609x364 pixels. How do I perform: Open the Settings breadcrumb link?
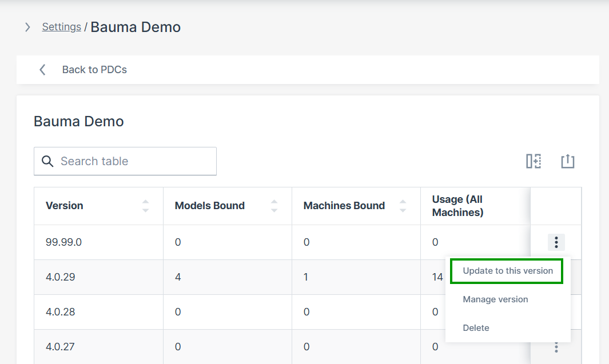point(61,27)
